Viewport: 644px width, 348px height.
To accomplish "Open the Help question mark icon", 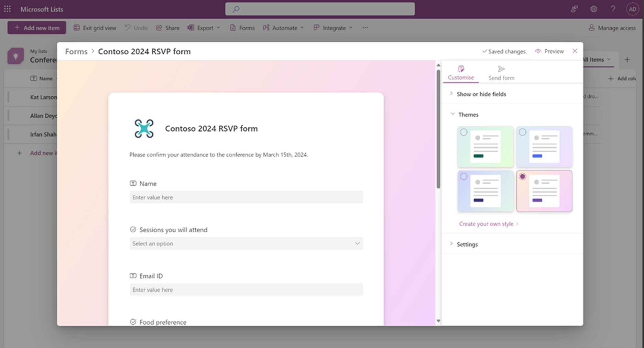I will pos(613,9).
